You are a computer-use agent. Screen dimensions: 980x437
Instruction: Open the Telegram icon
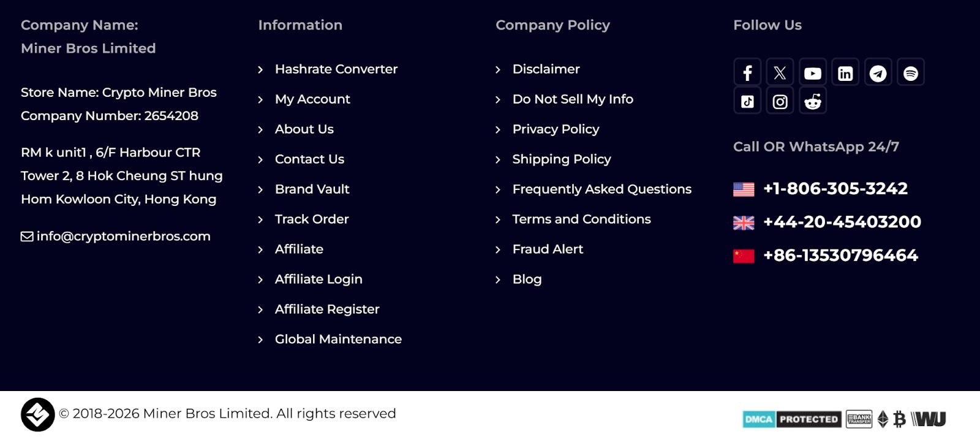coord(878,73)
